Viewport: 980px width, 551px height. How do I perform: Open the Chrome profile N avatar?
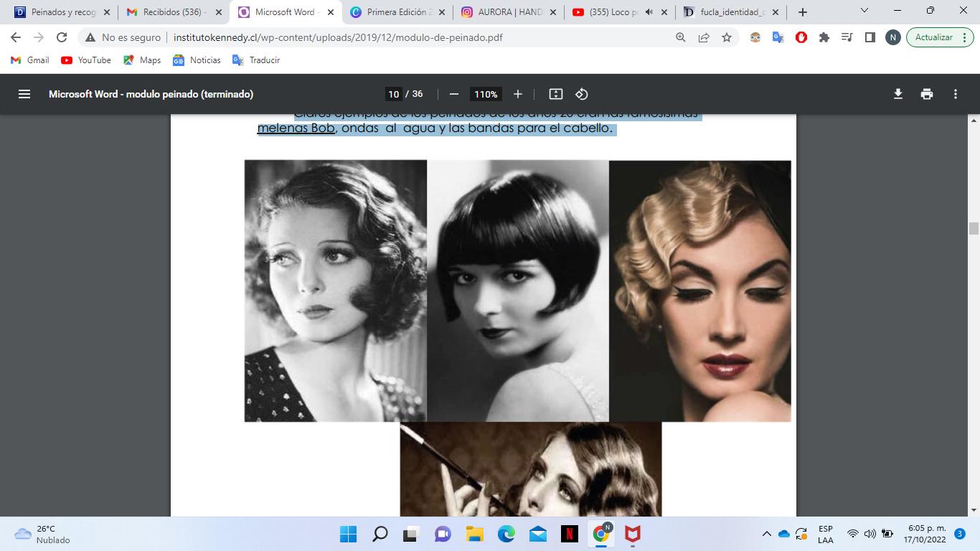click(x=892, y=37)
